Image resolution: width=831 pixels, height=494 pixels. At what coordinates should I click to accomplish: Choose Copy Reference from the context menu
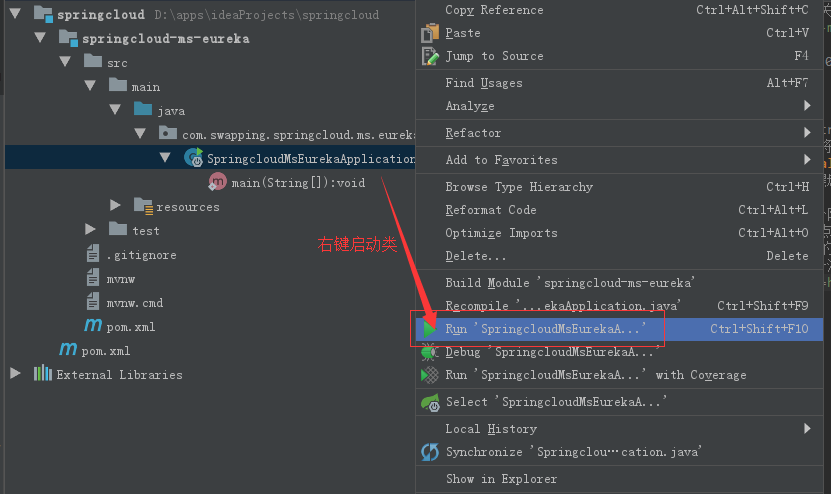click(619, 10)
